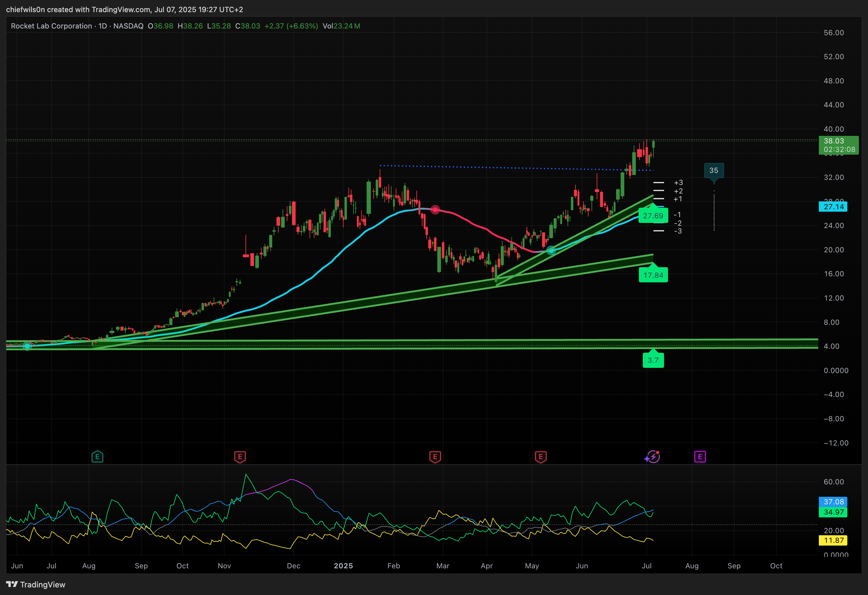Image resolution: width=868 pixels, height=595 pixels.
Task: Click the volume reading Vol 23.24M
Action: tap(341, 26)
